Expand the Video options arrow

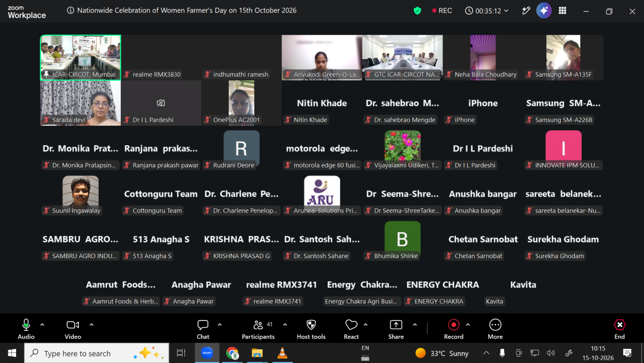91,325
